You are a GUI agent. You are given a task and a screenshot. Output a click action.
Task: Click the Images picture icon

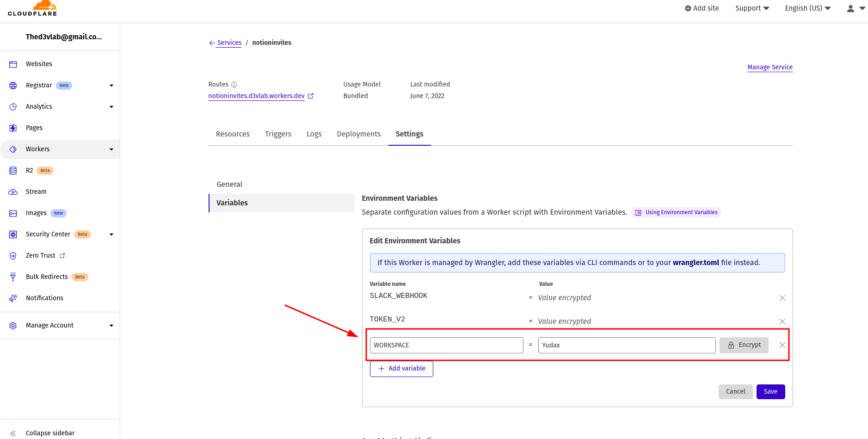[13, 213]
